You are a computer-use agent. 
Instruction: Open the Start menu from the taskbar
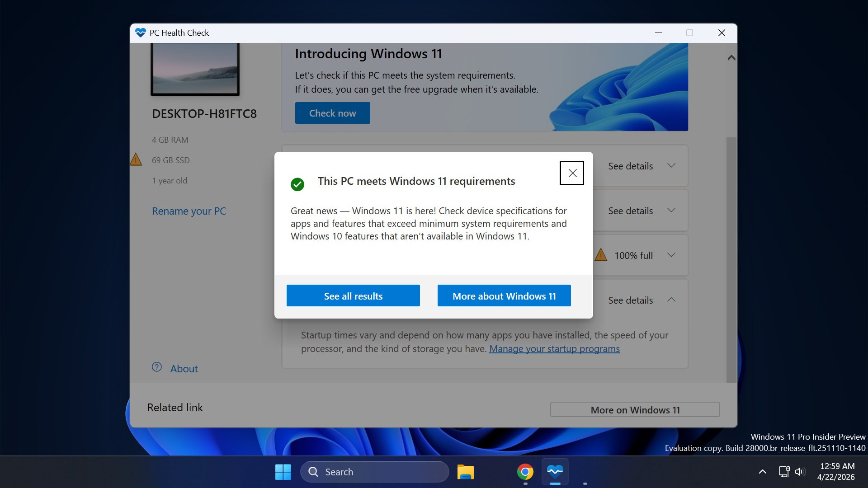pos(283,471)
